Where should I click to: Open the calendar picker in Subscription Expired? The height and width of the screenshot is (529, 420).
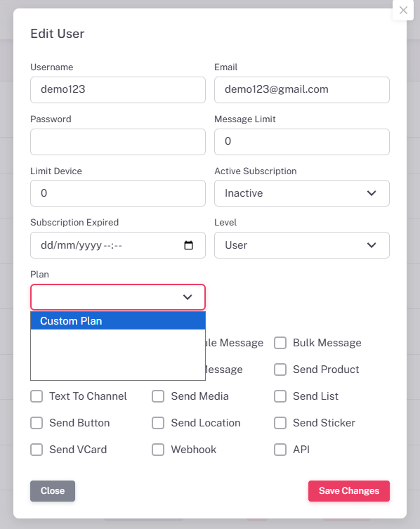click(188, 245)
